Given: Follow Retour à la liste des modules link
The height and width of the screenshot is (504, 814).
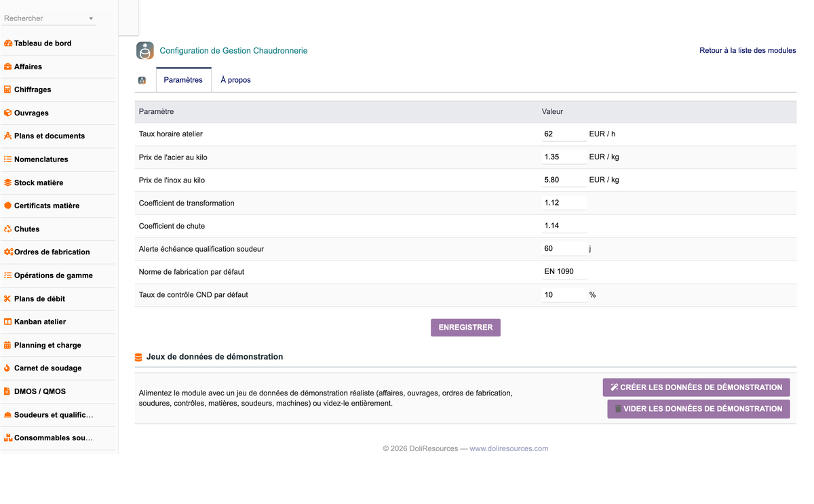Looking at the screenshot, I should click(748, 51).
